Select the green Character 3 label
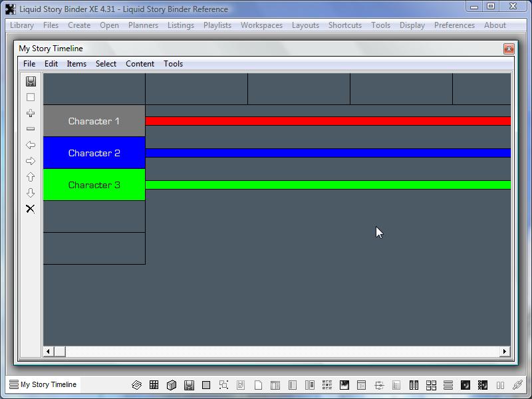The width and height of the screenshot is (532, 399). point(94,185)
